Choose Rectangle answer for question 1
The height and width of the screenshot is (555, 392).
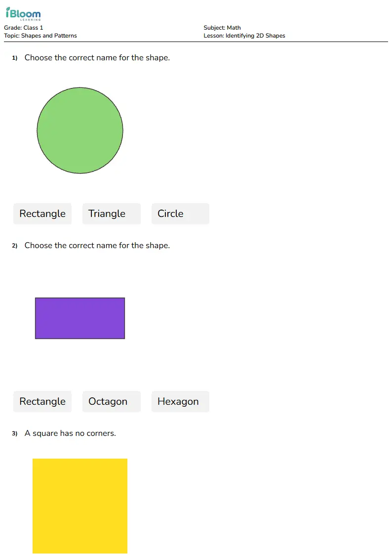click(42, 213)
